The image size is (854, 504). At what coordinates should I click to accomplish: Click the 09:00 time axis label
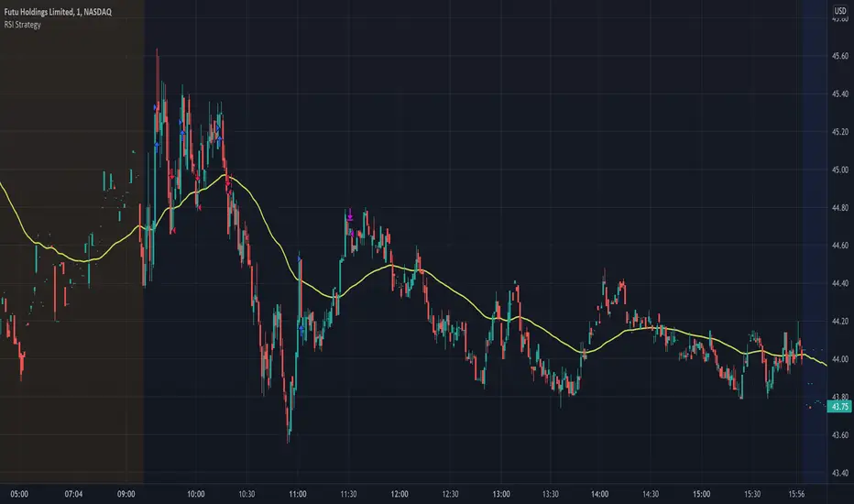(x=126, y=494)
